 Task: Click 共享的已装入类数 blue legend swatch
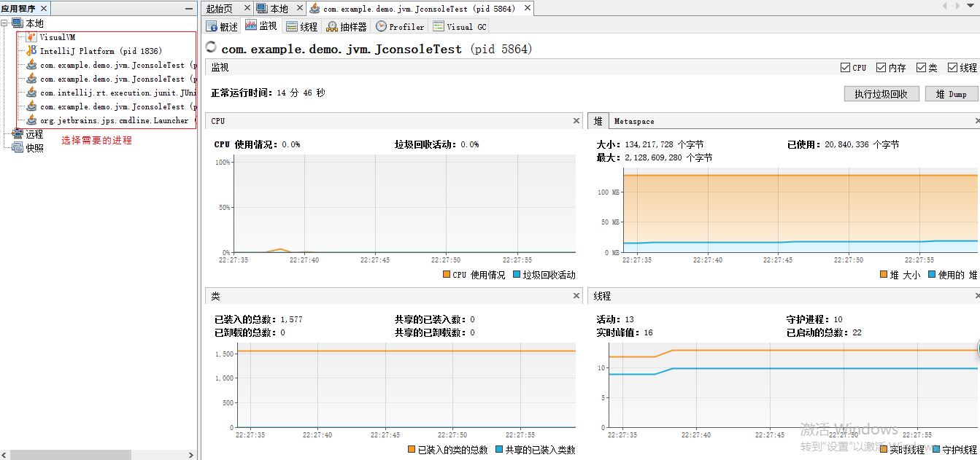coord(499,450)
